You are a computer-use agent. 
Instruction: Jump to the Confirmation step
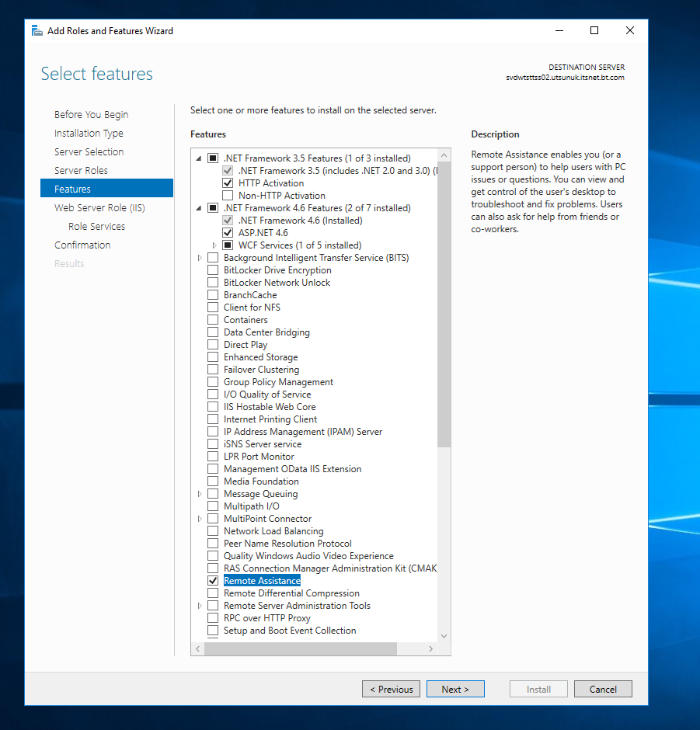82,245
